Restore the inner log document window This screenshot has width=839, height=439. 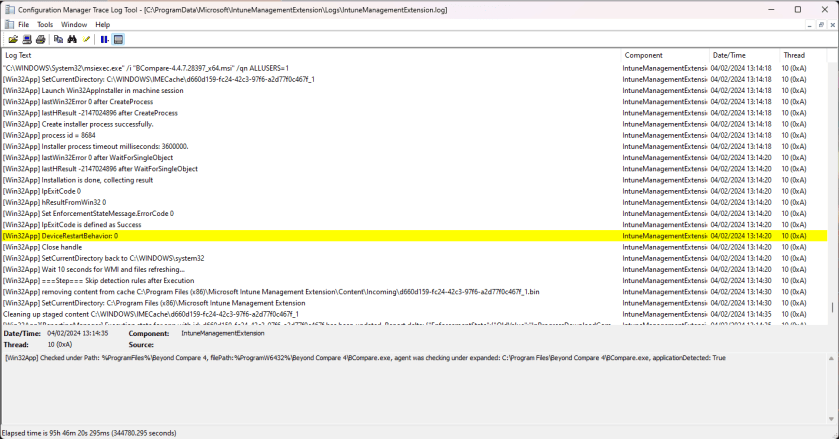[x=821, y=25]
